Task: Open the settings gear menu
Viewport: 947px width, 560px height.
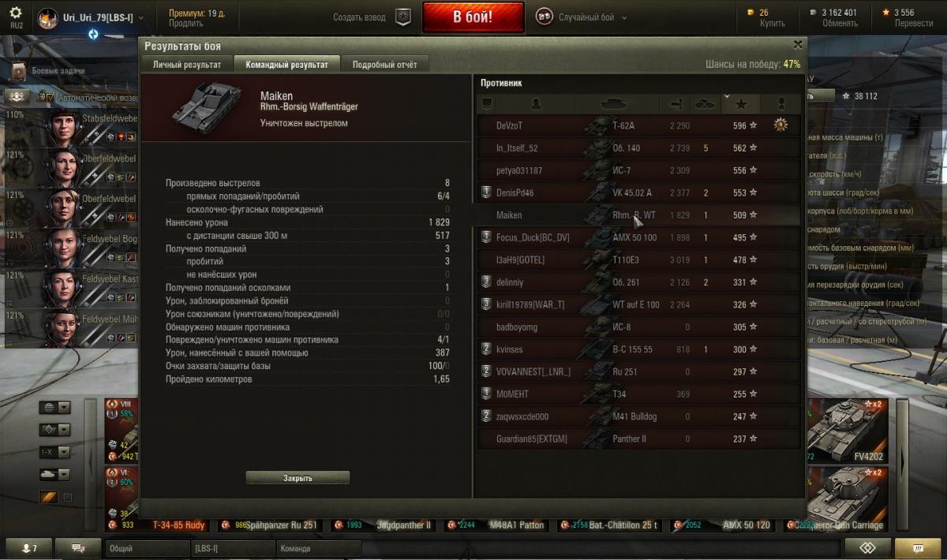Action: coord(16,13)
